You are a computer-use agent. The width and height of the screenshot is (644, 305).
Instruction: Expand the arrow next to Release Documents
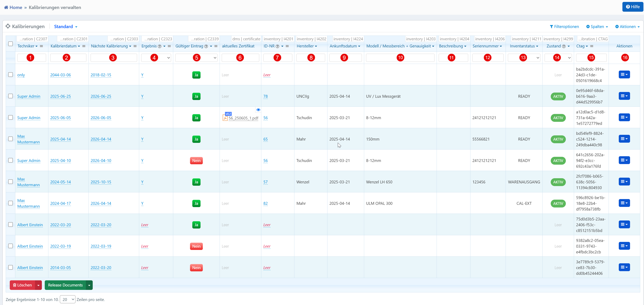pyautogui.click(x=89, y=285)
